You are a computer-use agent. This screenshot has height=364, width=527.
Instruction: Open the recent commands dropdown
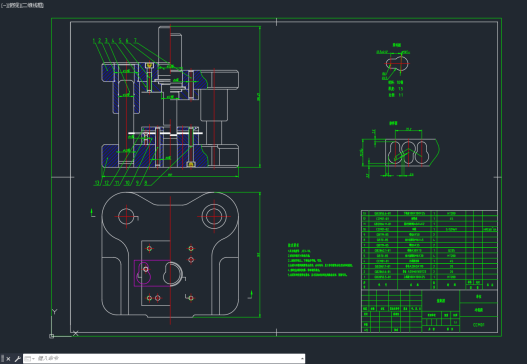[30, 359]
